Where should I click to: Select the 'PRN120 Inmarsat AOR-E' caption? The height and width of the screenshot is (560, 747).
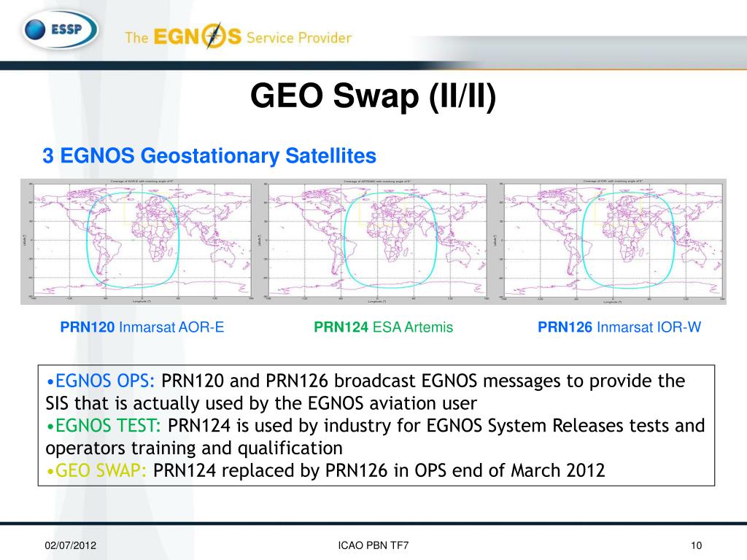pyautogui.click(x=142, y=327)
